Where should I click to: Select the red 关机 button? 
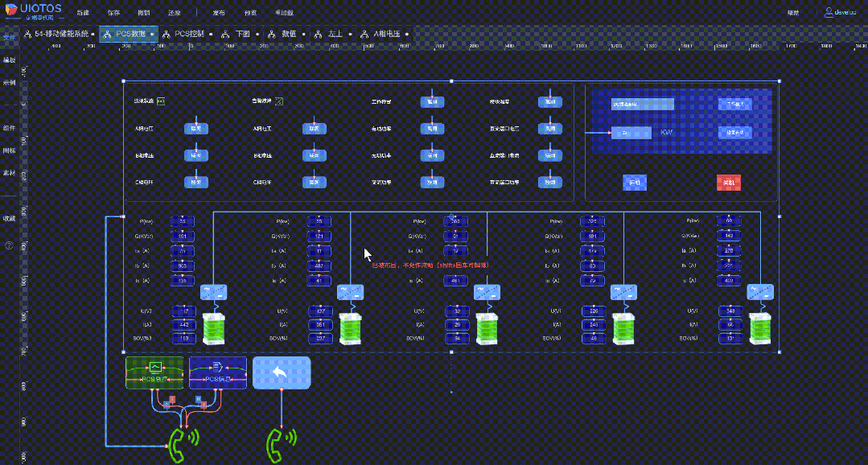tap(729, 182)
